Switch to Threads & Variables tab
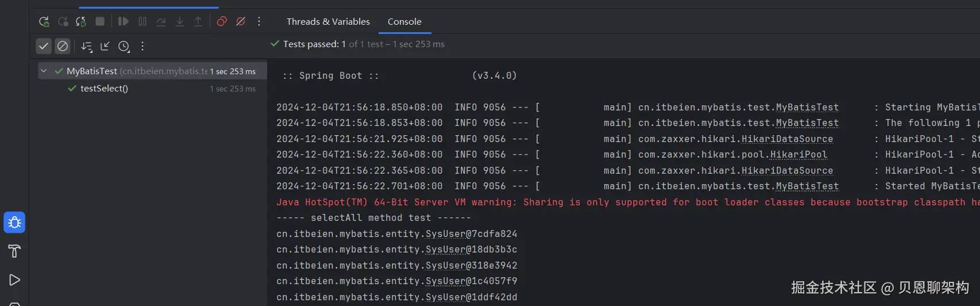 click(x=328, y=21)
